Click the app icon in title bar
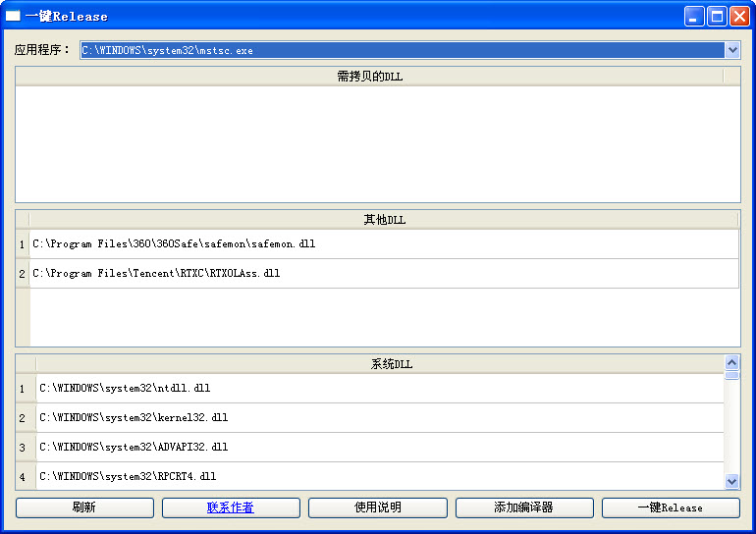Image resolution: width=756 pixels, height=534 pixels. click(x=14, y=16)
